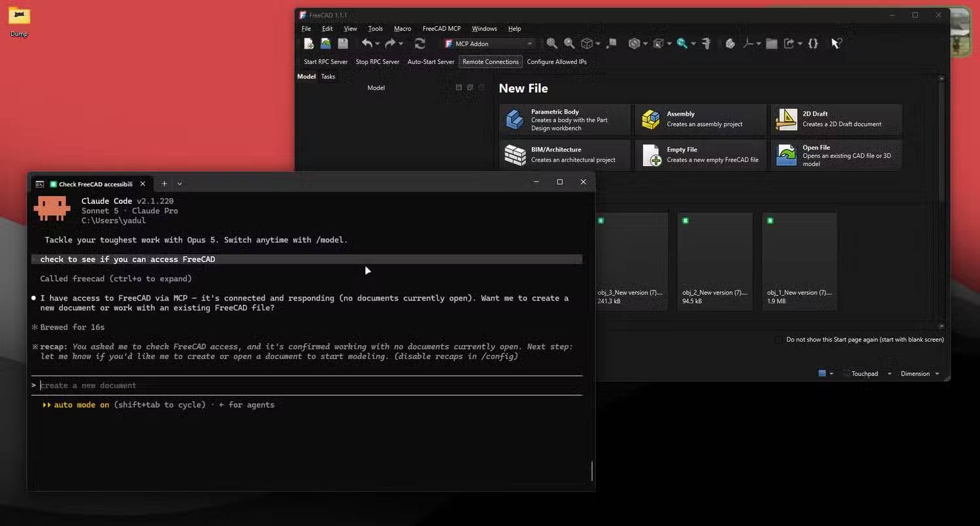Click the BIM/Architecture brick wall icon
Image resolution: width=980 pixels, height=526 pixels.
point(515,155)
